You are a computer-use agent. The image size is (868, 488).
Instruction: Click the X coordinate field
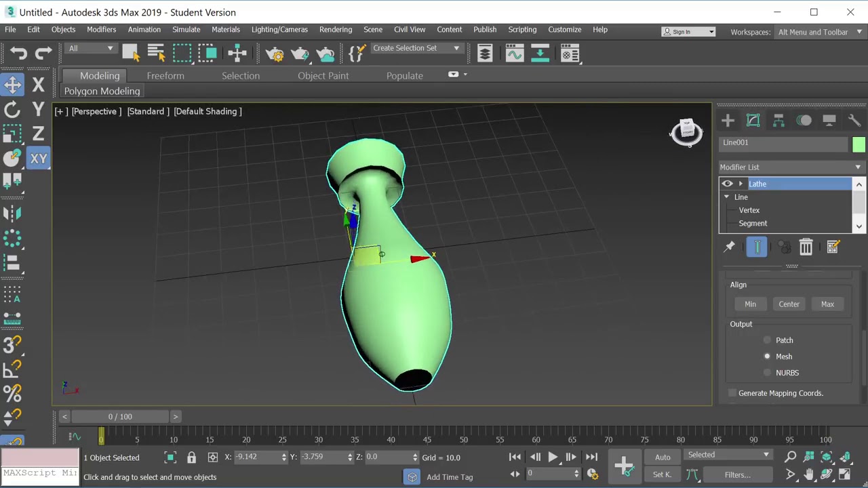[256, 457]
